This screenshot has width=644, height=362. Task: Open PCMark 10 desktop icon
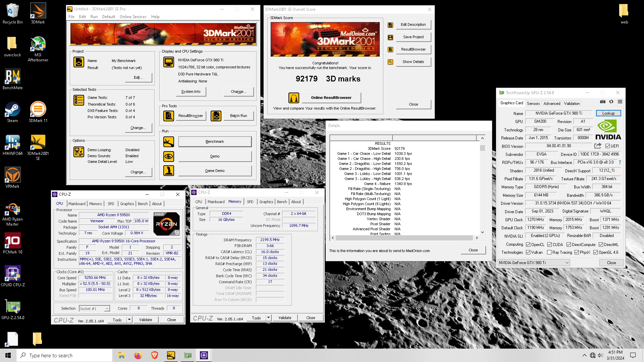pos(12,243)
